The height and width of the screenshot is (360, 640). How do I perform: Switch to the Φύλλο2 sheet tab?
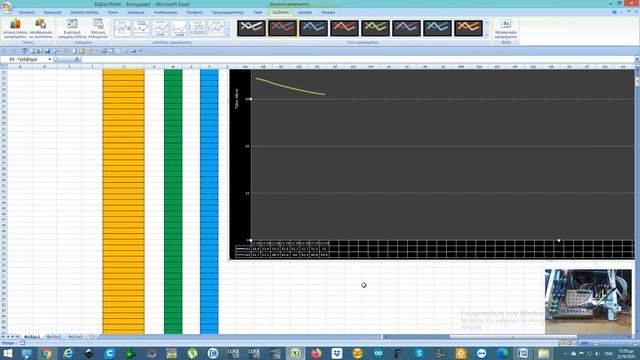pos(53,337)
